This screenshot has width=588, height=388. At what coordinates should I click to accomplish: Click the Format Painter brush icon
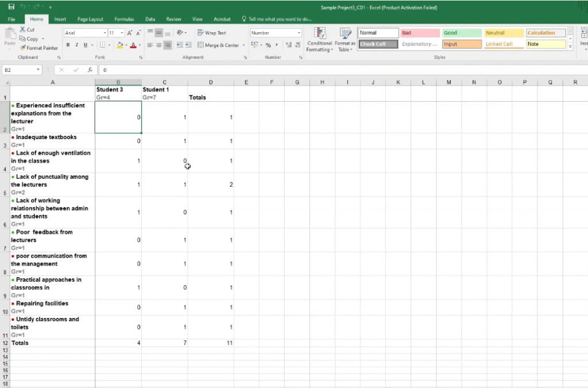(x=22, y=48)
